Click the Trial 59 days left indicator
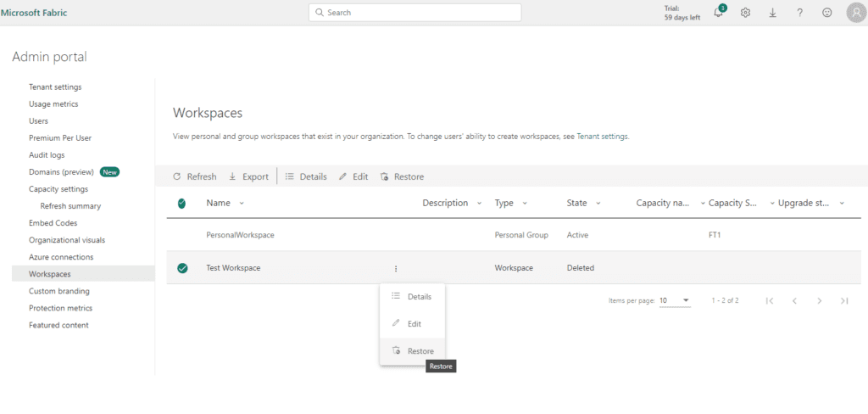The image size is (868, 414). pos(682,13)
